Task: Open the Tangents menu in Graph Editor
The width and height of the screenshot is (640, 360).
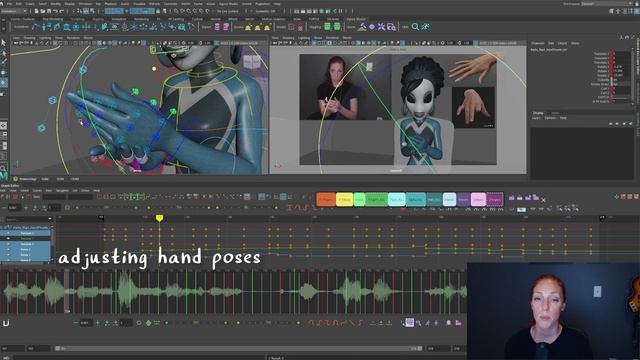Action: (x=62, y=191)
